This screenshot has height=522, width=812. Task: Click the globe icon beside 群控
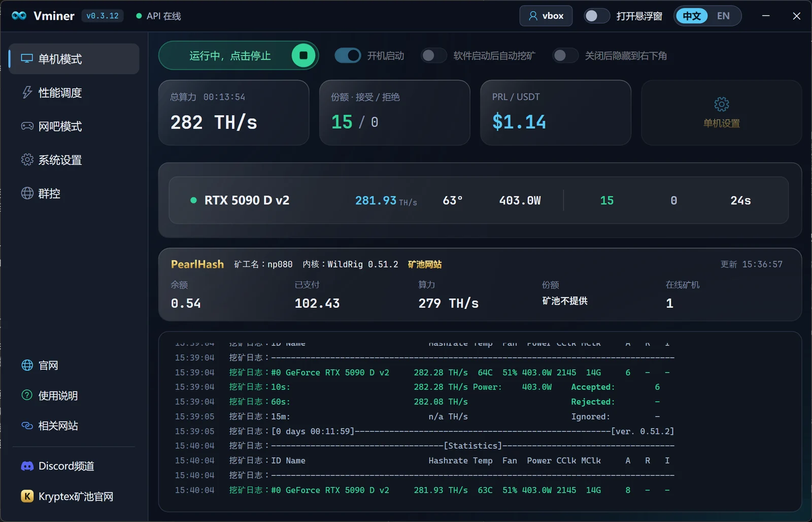tap(27, 193)
